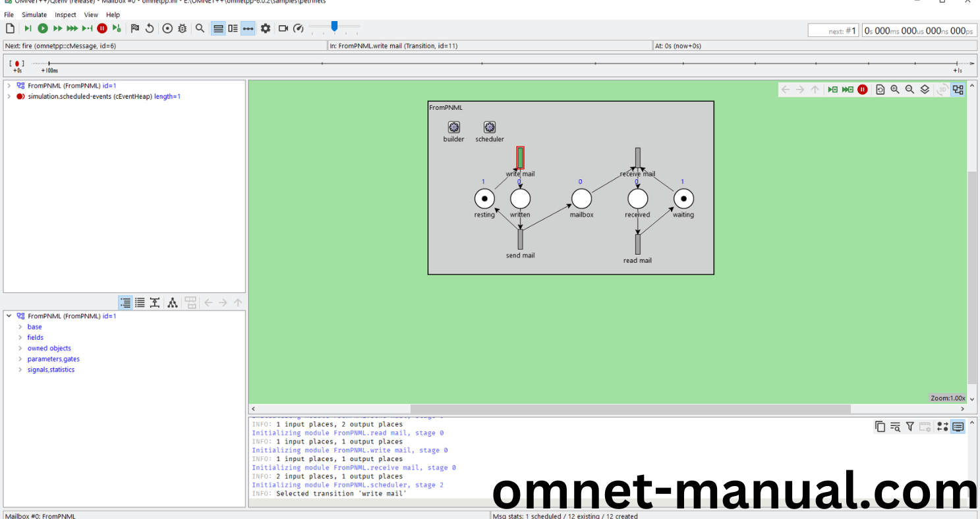Expand the simulation.scheduled-events tree item
Viewport: 980px width, 519px height.
coord(9,96)
